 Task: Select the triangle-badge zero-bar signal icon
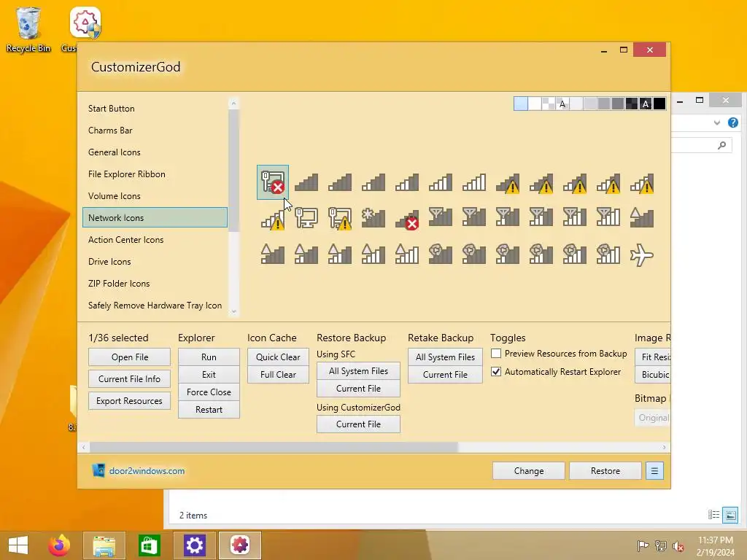(x=642, y=217)
